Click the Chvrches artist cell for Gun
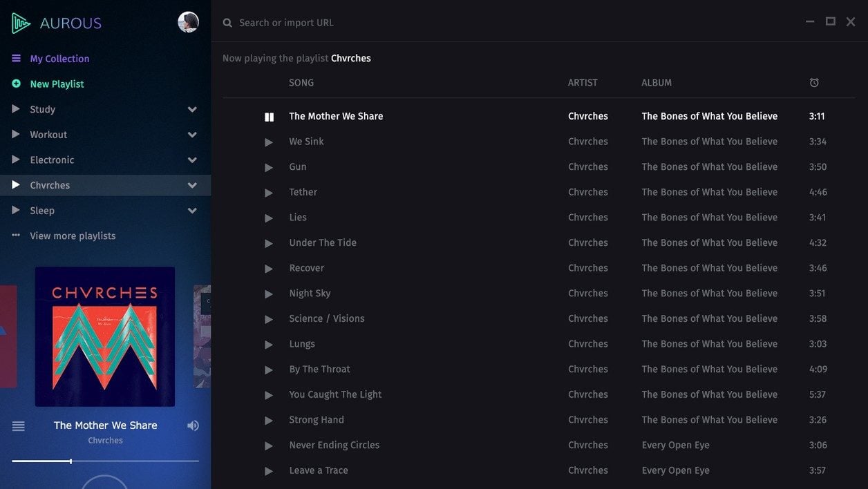 (588, 166)
